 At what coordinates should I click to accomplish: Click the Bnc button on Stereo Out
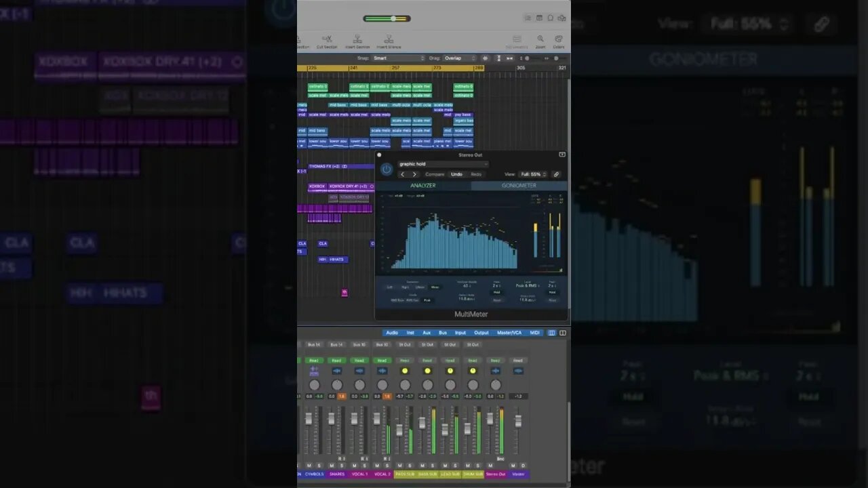pyautogui.click(x=500, y=459)
